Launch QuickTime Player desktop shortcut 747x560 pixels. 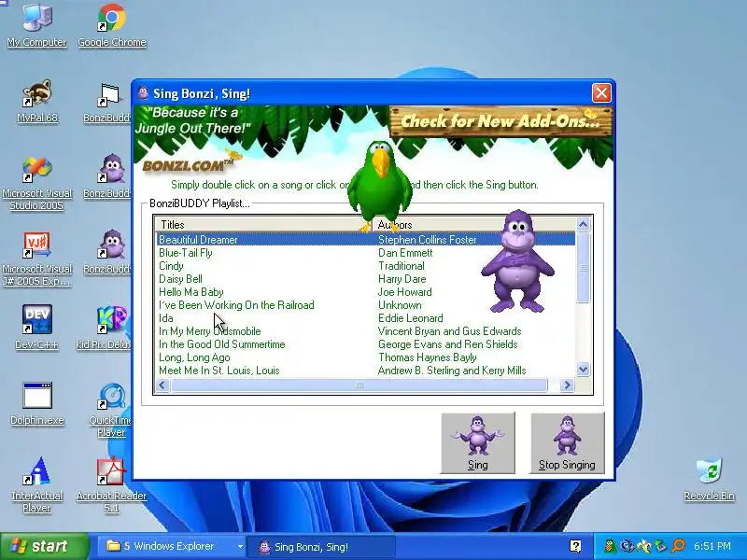click(111, 410)
